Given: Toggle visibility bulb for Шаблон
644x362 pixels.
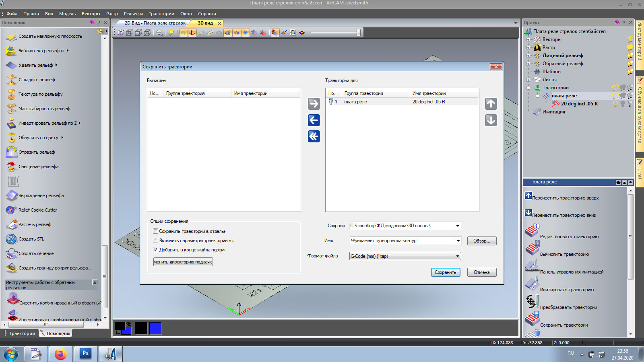Looking at the screenshot, I should [x=630, y=72].
